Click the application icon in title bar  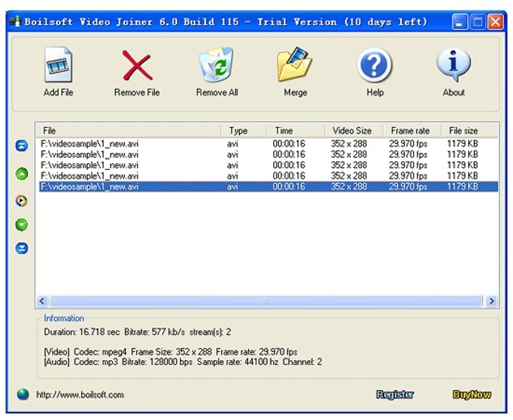click(x=15, y=22)
